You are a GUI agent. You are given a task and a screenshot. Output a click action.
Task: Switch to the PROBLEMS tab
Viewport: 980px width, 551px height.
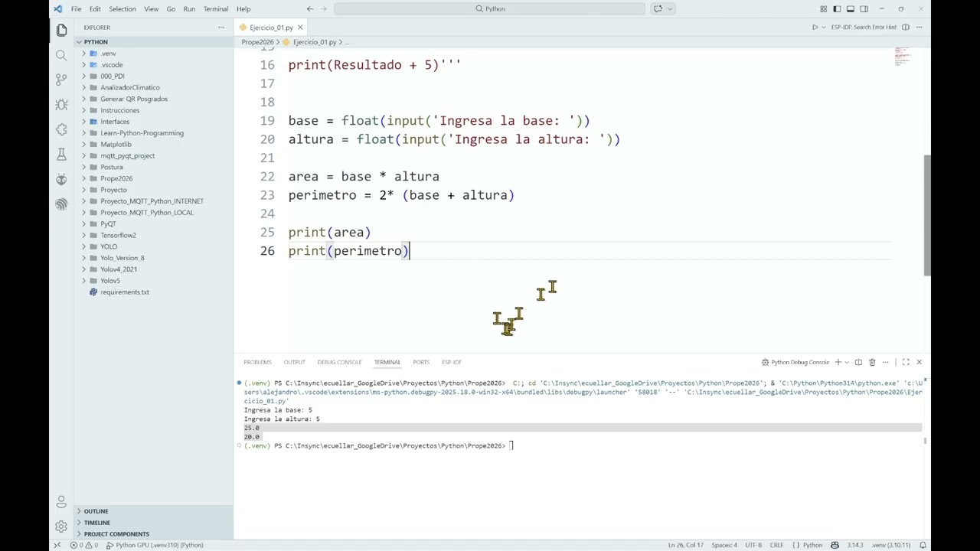click(x=257, y=362)
